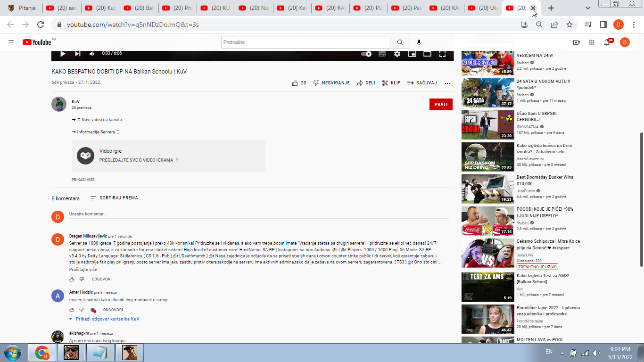Open '24 SATA U NOVOM AUTU' thumbnail

tap(487, 93)
